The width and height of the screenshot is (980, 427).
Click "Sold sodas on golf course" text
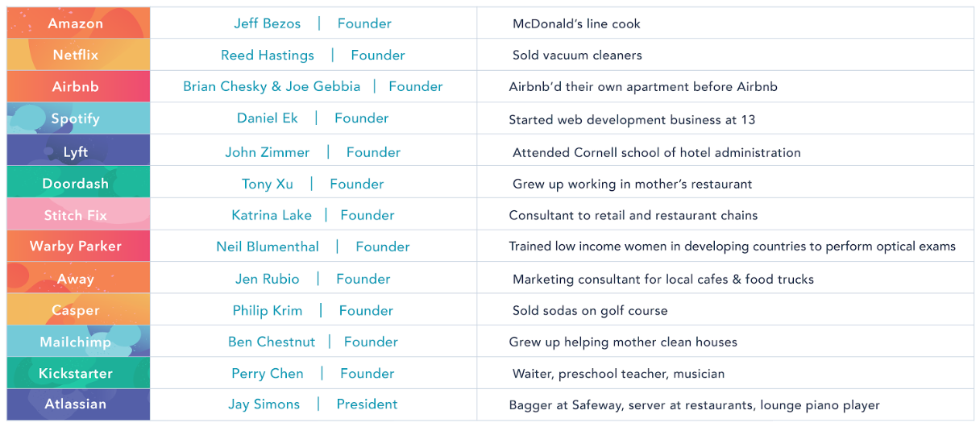590,310
